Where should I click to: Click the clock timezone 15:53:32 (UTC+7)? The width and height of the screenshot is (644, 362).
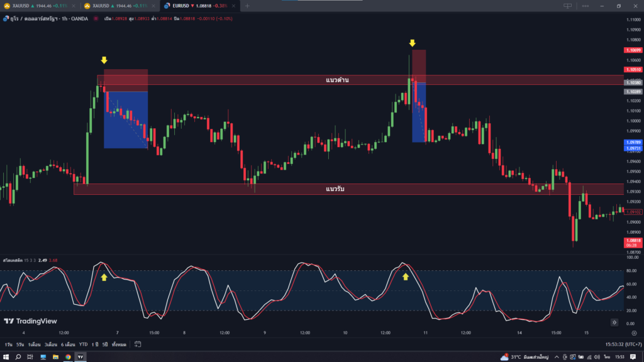(623, 344)
